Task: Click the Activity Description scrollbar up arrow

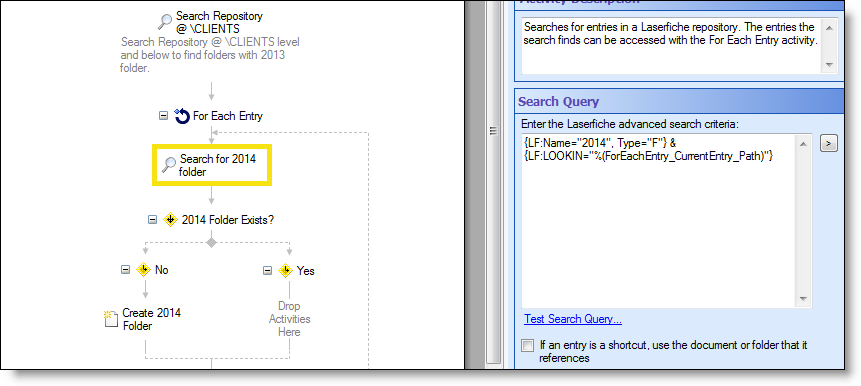Action: (x=829, y=27)
